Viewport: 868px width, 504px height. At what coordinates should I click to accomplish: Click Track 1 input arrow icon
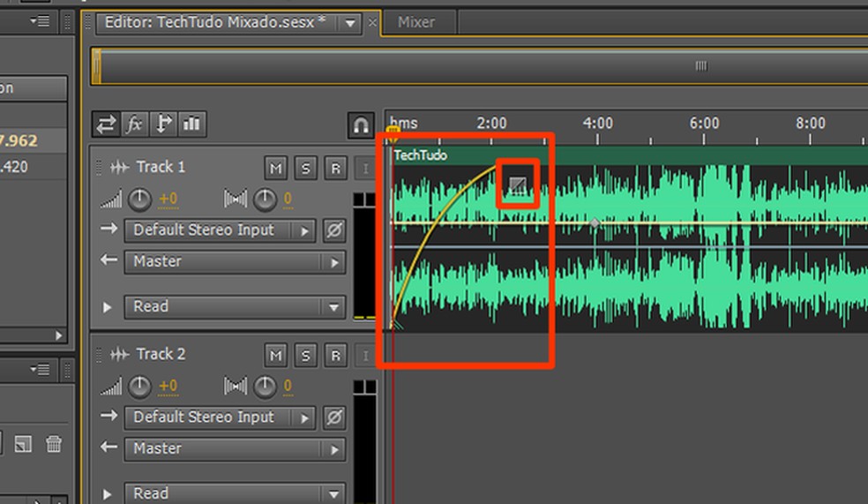(x=109, y=229)
